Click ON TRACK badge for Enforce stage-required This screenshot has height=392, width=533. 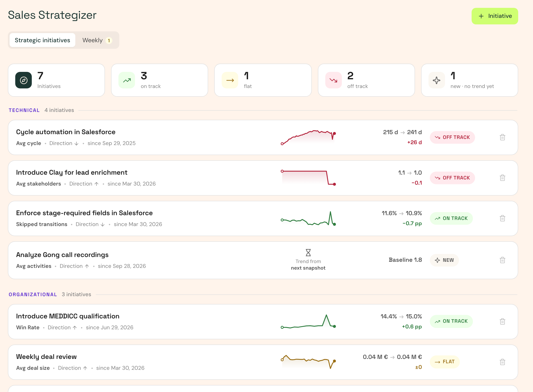coord(451,218)
